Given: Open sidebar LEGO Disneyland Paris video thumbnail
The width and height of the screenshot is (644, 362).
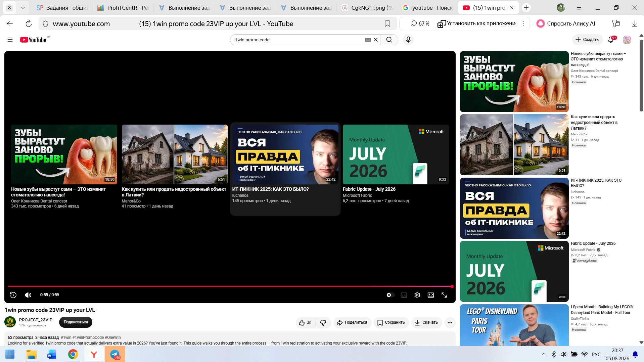Looking at the screenshot, I should click(514, 325).
